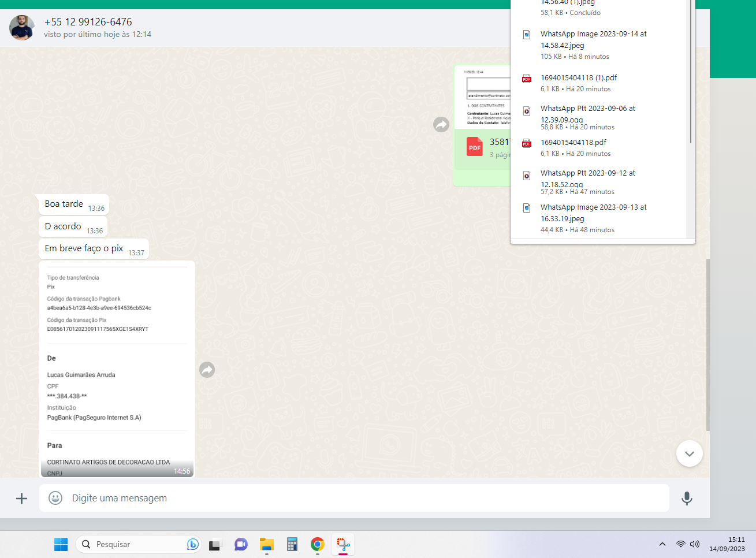
Task: Forward the PDF document message
Action: [x=441, y=124]
